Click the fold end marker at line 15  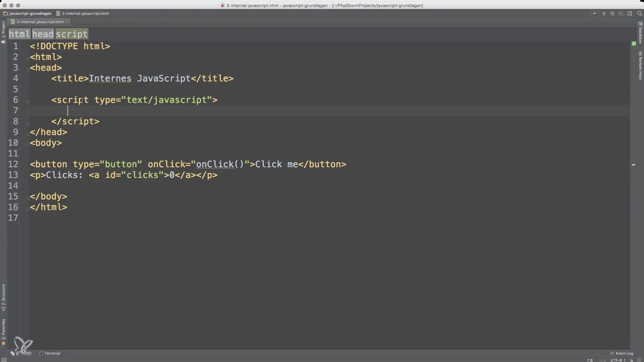click(28, 198)
